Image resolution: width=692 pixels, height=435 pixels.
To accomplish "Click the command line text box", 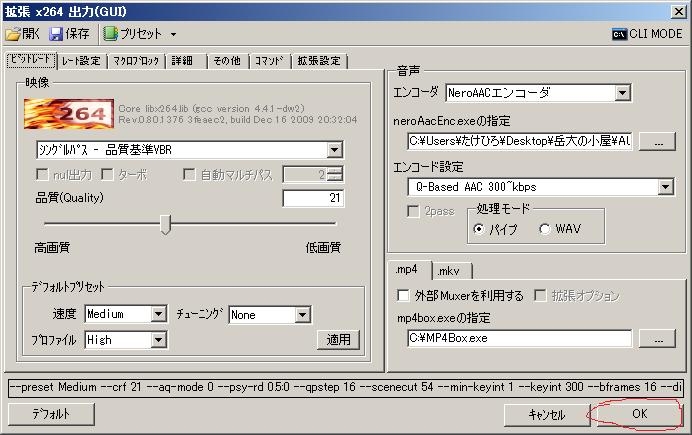I will 346,387.
